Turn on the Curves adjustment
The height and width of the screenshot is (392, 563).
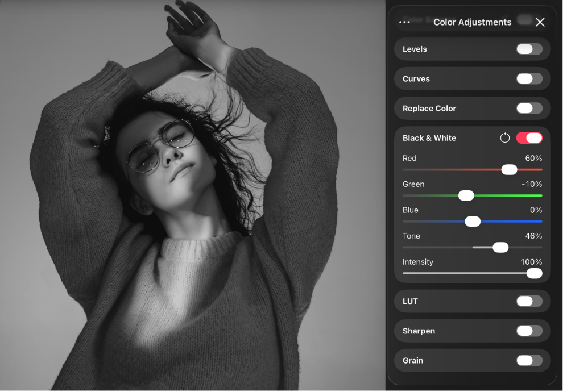pos(530,78)
